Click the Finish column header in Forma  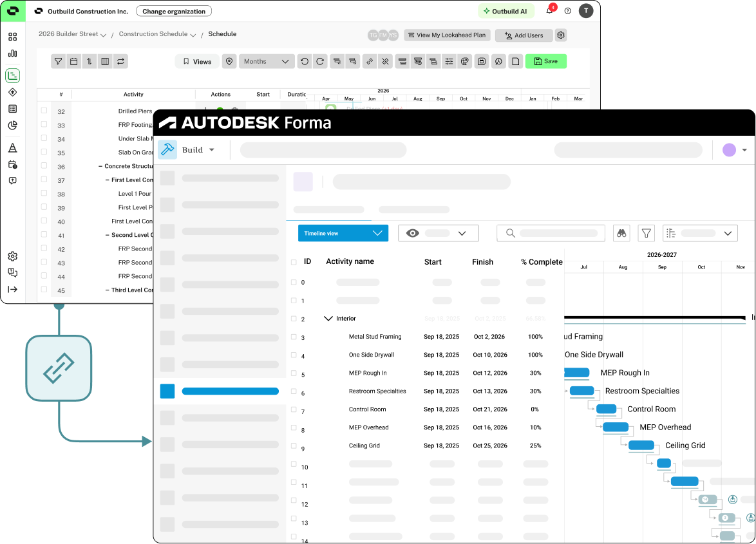click(482, 262)
